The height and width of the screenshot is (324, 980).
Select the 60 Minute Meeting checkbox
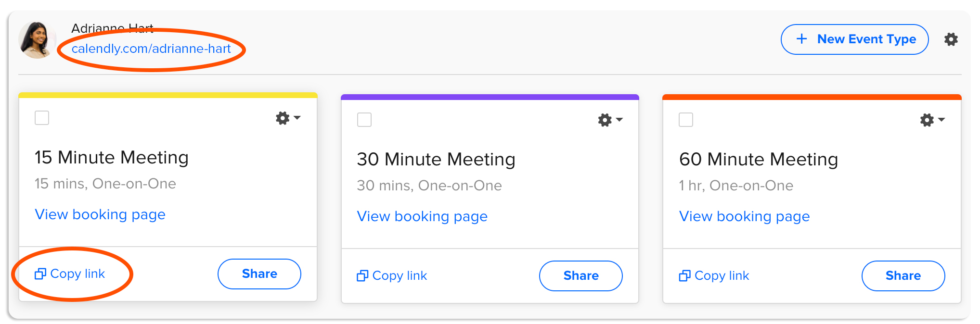pyautogui.click(x=686, y=120)
